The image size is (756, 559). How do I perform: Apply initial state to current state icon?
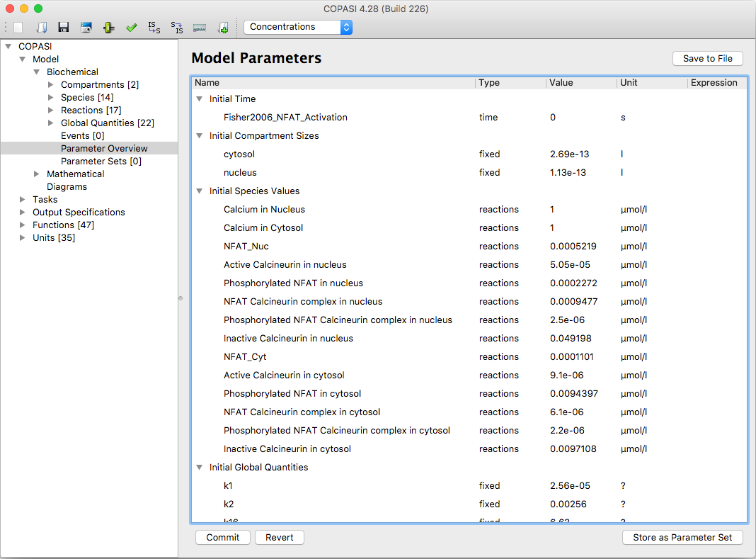pyautogui.click(x=154, y=28)
